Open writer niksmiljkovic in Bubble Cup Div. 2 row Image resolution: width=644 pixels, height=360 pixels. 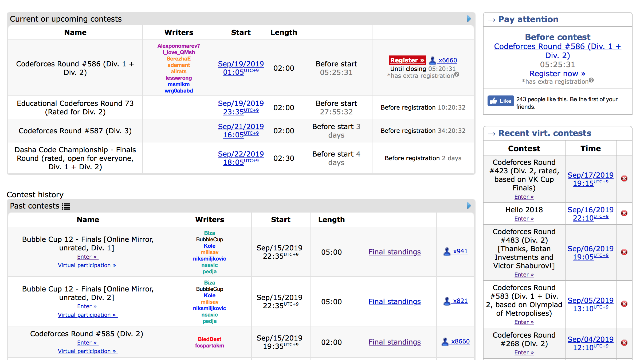210,308
